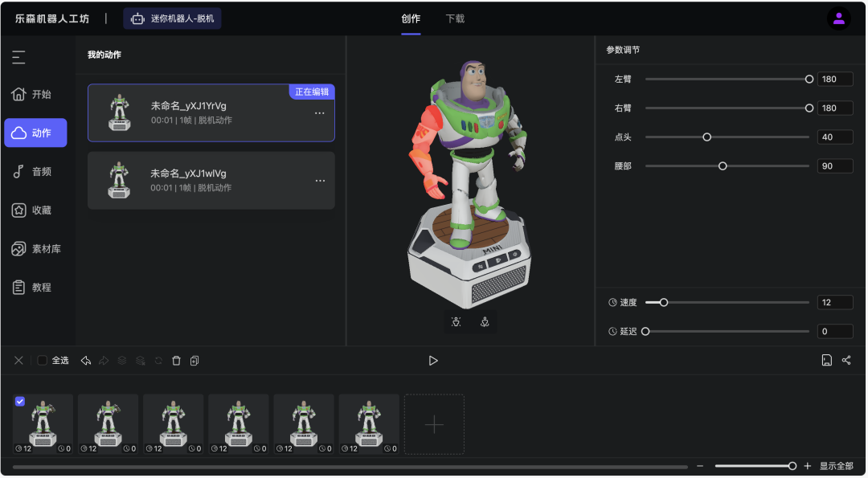Add a new frame with the plus tile
Viewport: 868px width, 478px height.
434,424
